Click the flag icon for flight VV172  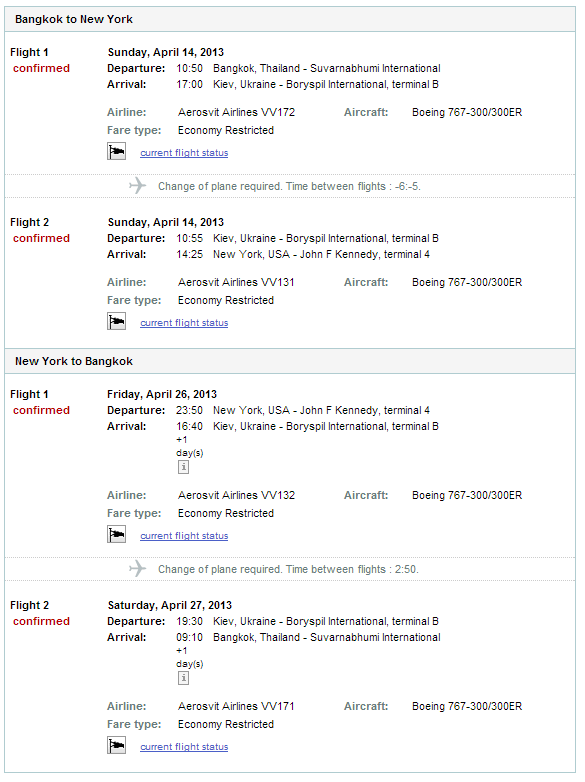pyautogui.click(x=116, y=151)
